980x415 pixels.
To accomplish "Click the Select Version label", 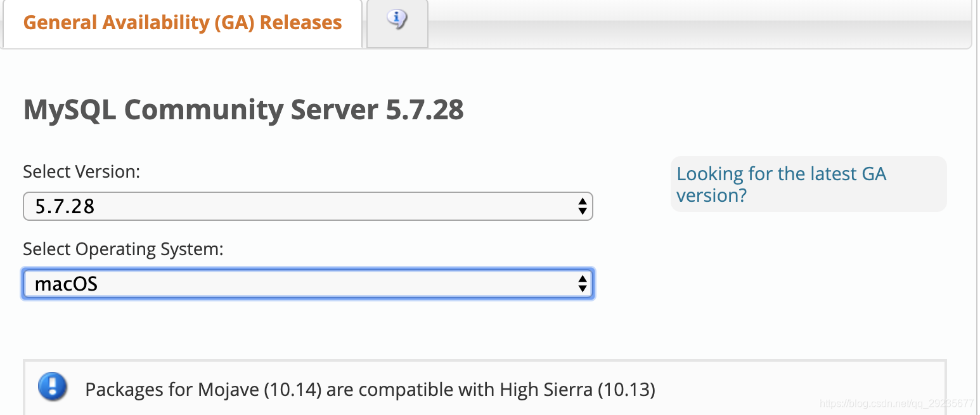I will coord(81,171).
